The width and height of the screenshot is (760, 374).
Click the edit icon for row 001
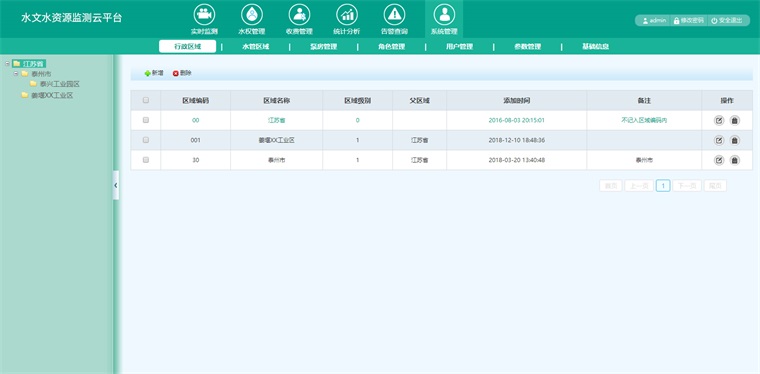click(719, 140)
